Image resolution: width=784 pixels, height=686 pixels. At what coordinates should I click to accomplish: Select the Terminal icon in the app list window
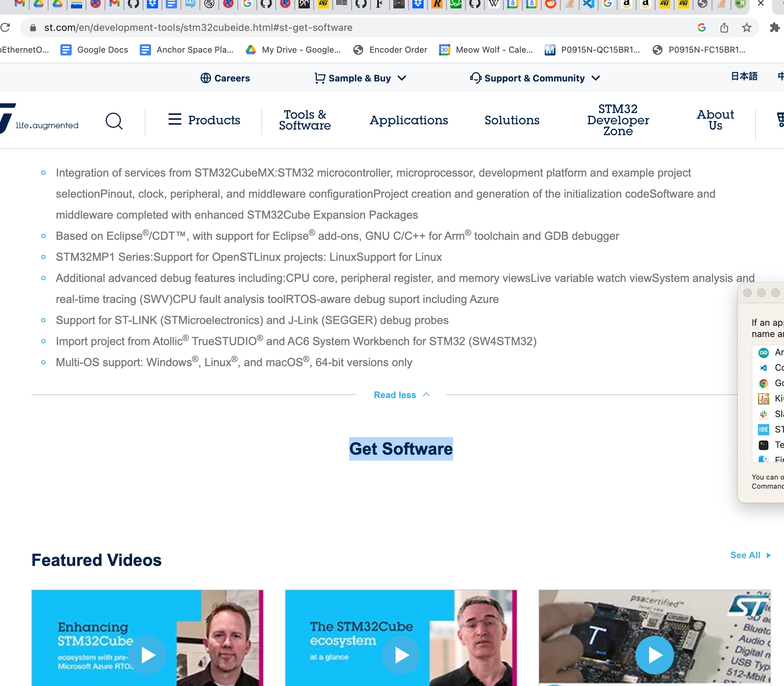click(763, 445)
